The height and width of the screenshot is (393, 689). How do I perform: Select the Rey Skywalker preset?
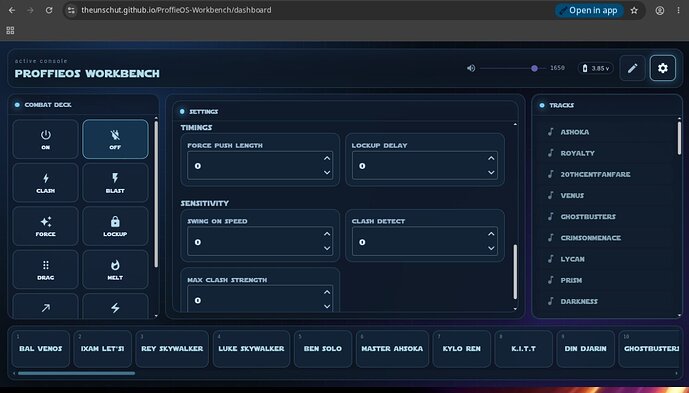[172, 349]
